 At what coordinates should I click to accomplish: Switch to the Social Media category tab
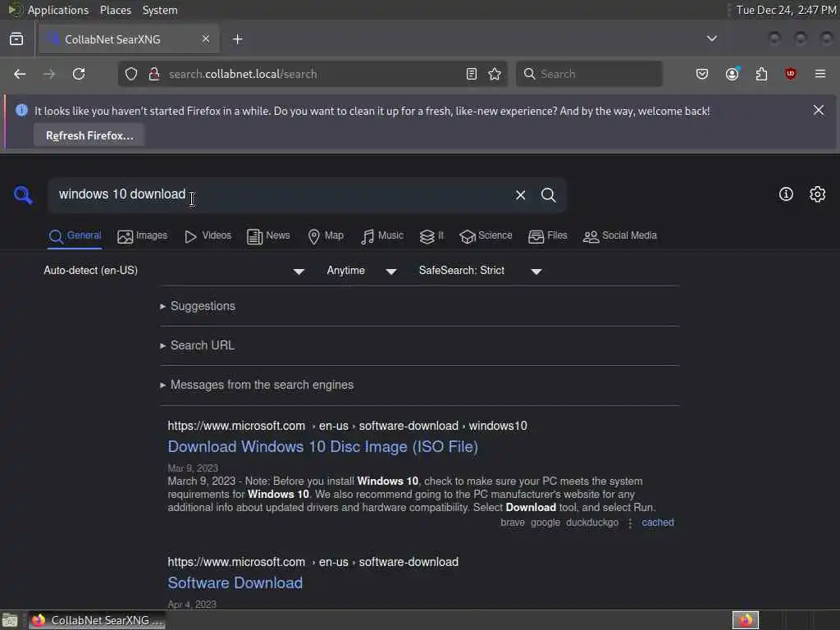(620, 235)
